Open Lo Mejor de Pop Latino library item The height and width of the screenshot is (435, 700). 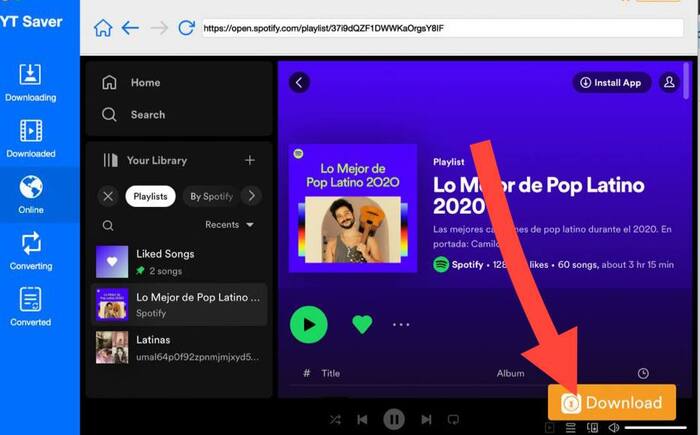click(x=180, y=304)
